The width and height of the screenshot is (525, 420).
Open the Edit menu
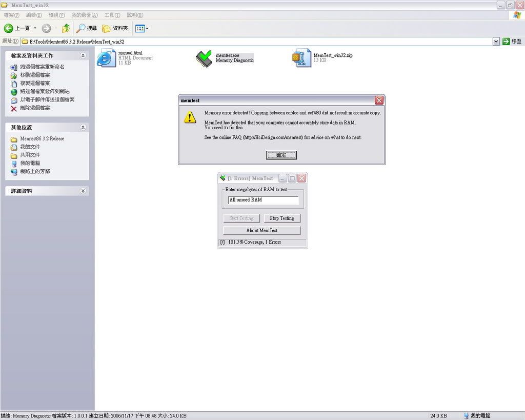pos(34,15)
